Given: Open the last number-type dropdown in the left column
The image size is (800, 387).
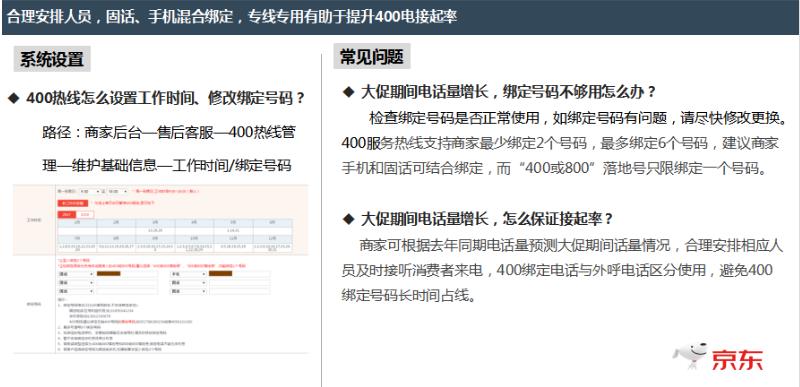Looking at the screenshot, I should 76,291.
